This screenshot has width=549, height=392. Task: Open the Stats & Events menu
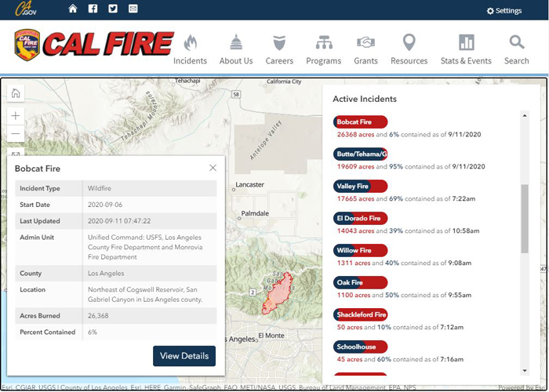[466, 49]
